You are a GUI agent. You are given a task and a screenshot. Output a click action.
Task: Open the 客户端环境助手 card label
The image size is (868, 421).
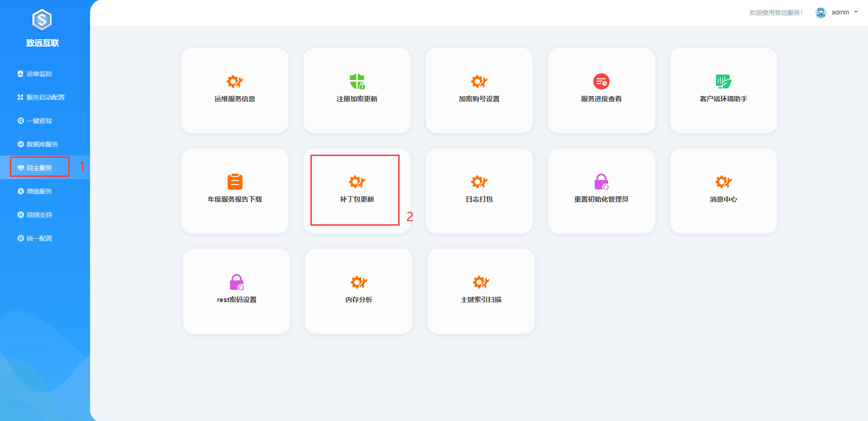pyautogui.click(x=724, y=99)
